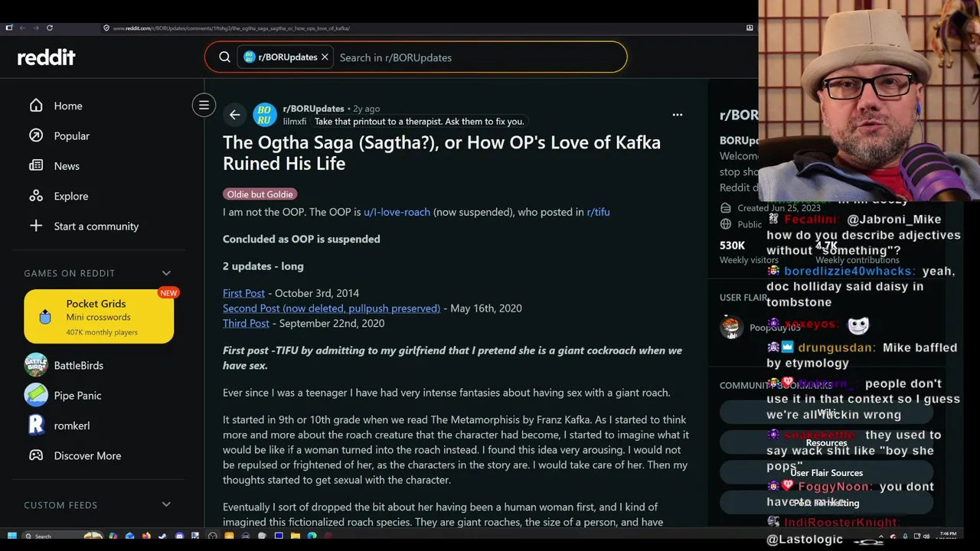Image resolution: width=980 pixels, height=551 pixels.
Task: Collapse the Games on Reddit section
Action: (166, 273)
